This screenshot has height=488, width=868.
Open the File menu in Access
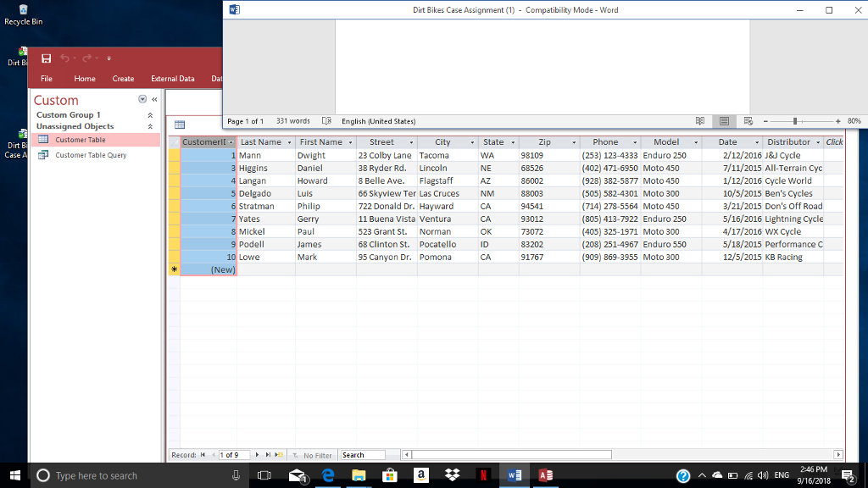47,79
